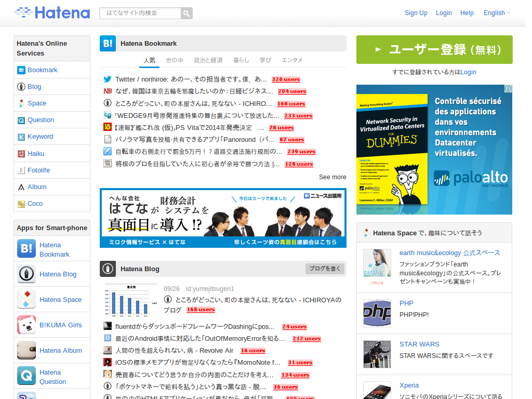The width and height of the screenshot is (532, 399).
Task: Click the Coco icon in sidebar
Action: pyautogui.click(x=21, y=204)
